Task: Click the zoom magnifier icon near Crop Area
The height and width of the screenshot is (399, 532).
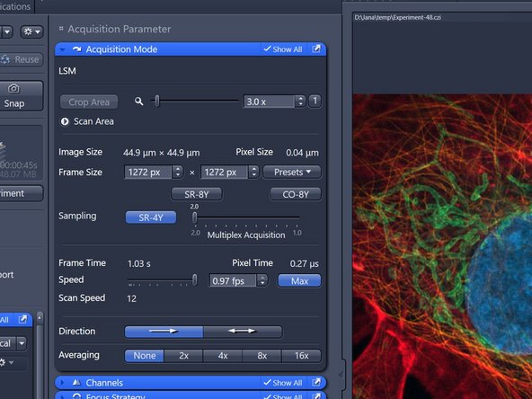Action: click(x=138, y=102)
